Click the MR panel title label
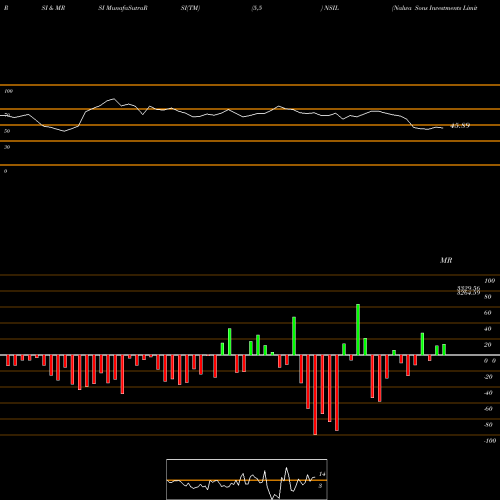 point(446,260)
